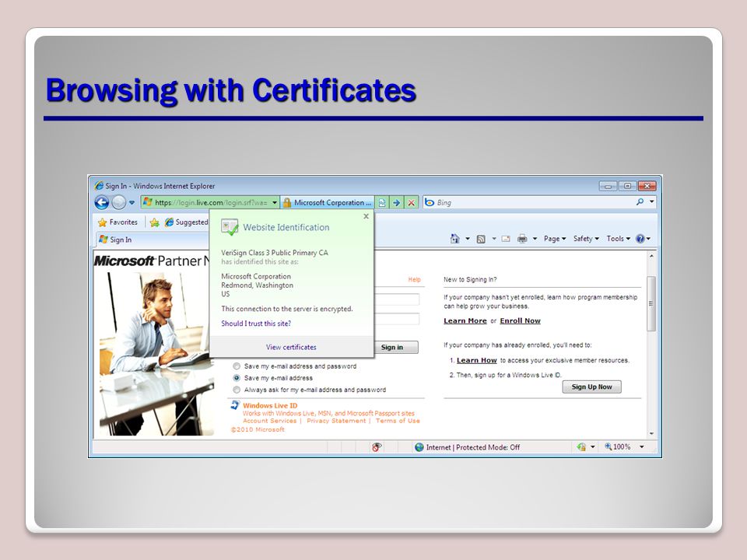Click the password input field
747x560 pixels.
(x=397, y=319)
